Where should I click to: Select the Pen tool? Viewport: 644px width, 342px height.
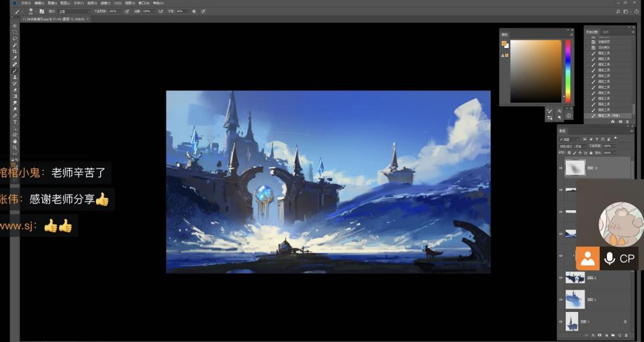click(x=15, y=115)
